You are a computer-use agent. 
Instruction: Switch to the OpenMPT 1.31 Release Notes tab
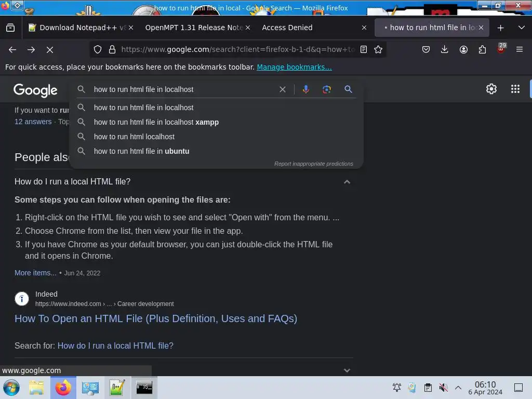(x=193, y=28)
